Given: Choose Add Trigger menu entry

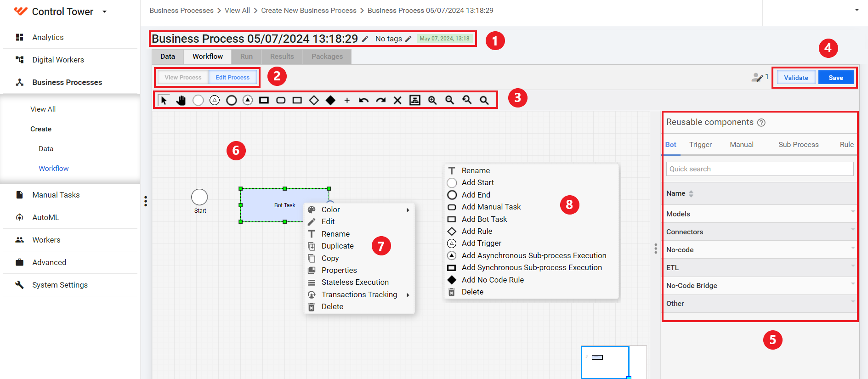Looking at the screenshot, I should click(x=532, y=243).
